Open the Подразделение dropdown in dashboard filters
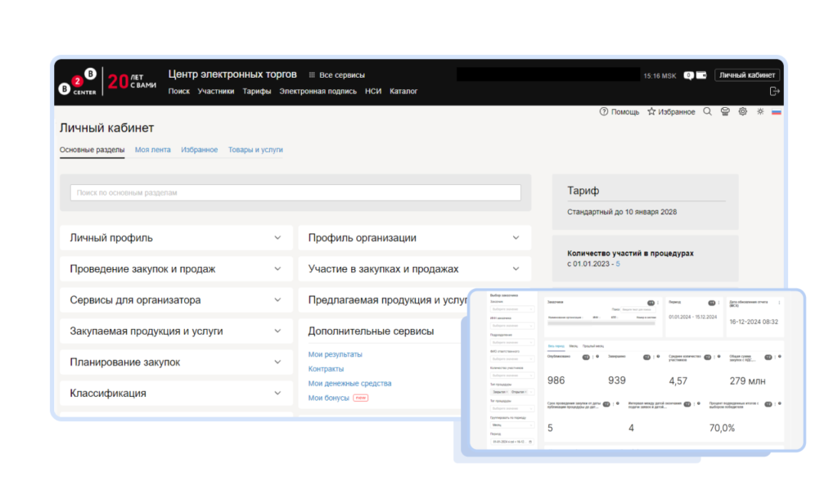The width and height of the screenshot is (838, 504). pyautogui.click(x=512, y=342)
